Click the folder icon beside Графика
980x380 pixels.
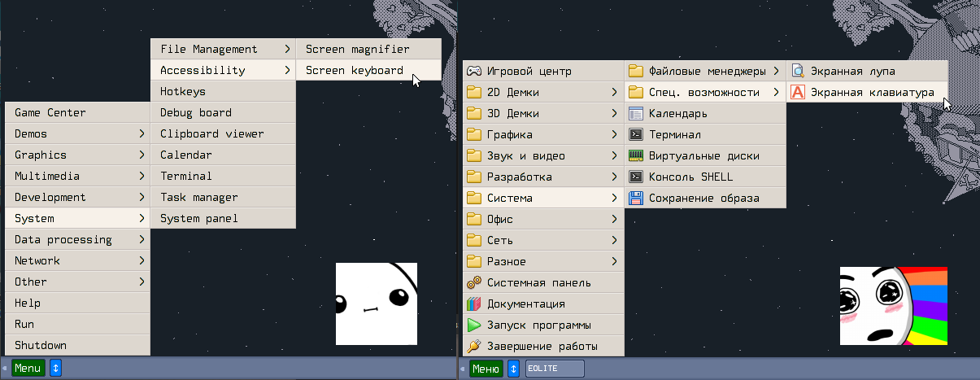[x=474, y=135]
